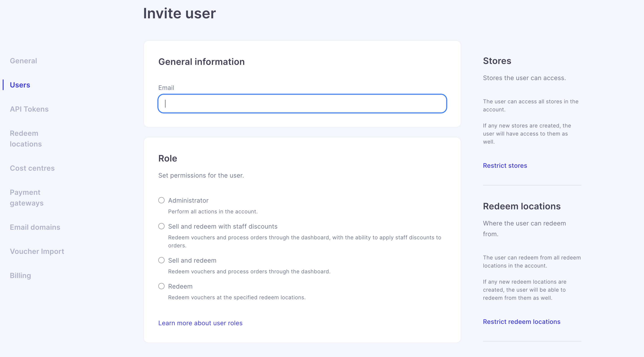Click the Sell and redeem label
This screenshot has height=357, width=644.
(x=192, y=261)
